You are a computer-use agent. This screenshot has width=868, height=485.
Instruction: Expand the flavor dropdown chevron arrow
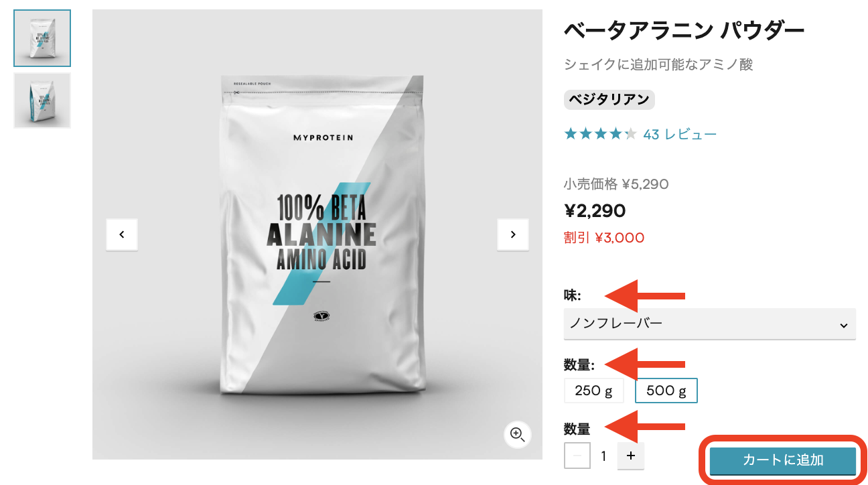pos(843,326)
